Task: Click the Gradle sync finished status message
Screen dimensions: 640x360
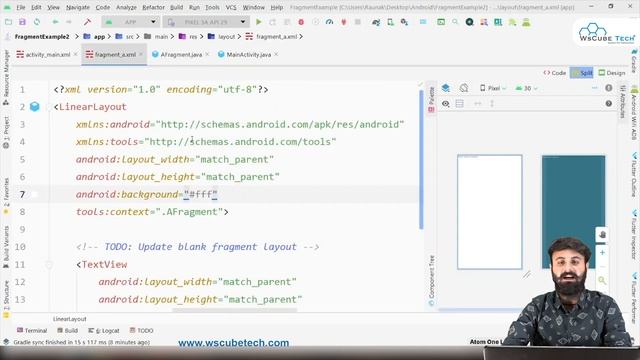Action: point(81,342)
